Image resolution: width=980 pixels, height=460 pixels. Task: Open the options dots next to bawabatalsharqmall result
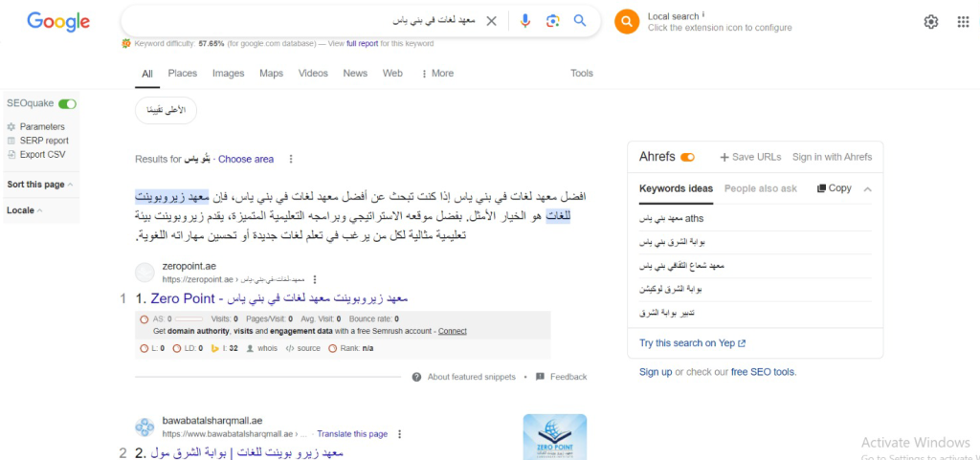400,434
